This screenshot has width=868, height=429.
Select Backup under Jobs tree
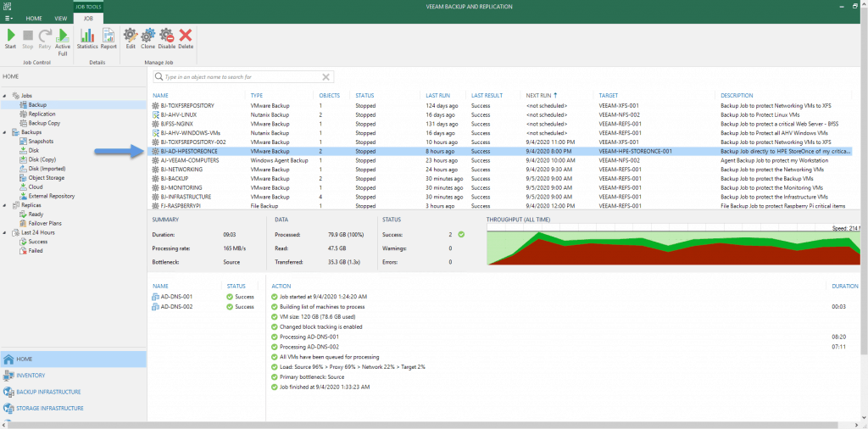(37, 104)
